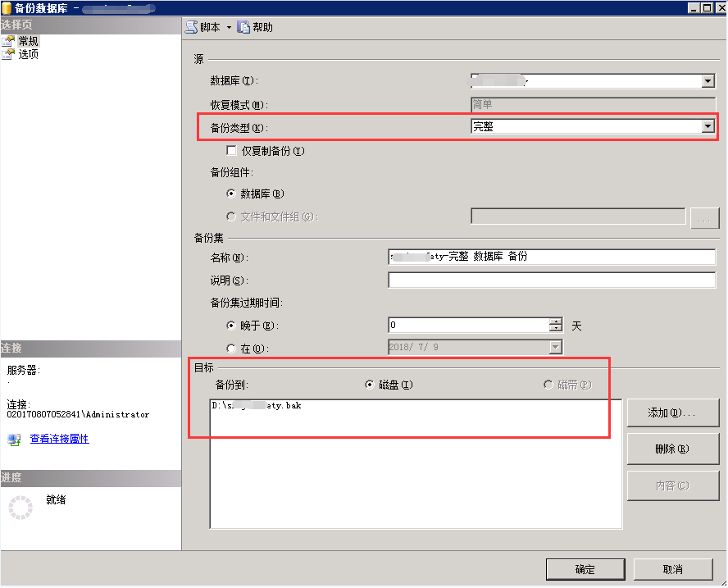Select the 选项 page in left panel
Image resolution: width=728 pixels, height=588 pixels.
[x=28, y=54]
